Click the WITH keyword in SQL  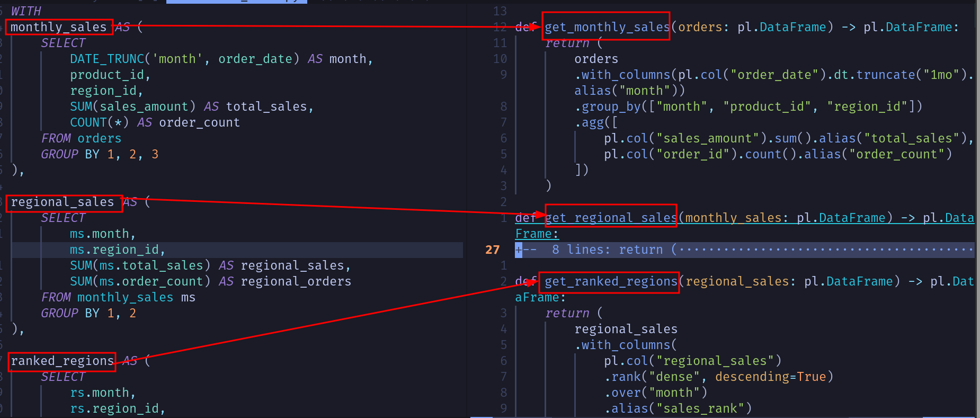26,11
